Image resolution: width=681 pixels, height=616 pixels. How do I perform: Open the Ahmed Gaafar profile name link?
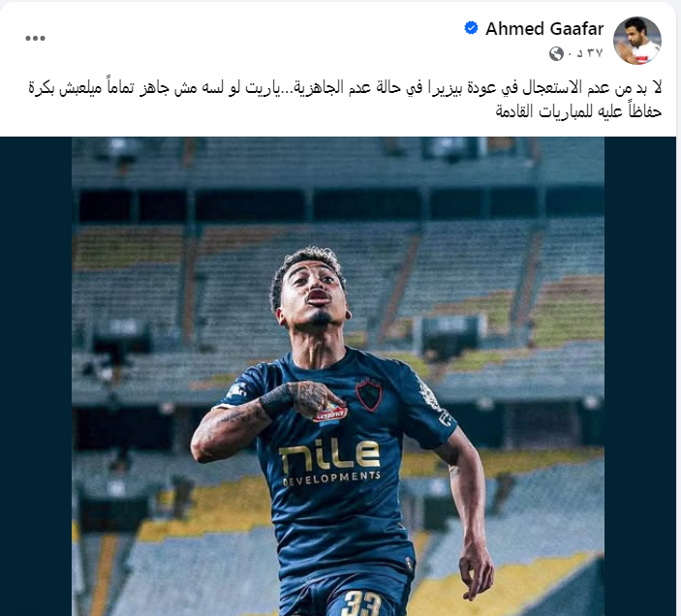pyautogui.click(x=544, y=29)
